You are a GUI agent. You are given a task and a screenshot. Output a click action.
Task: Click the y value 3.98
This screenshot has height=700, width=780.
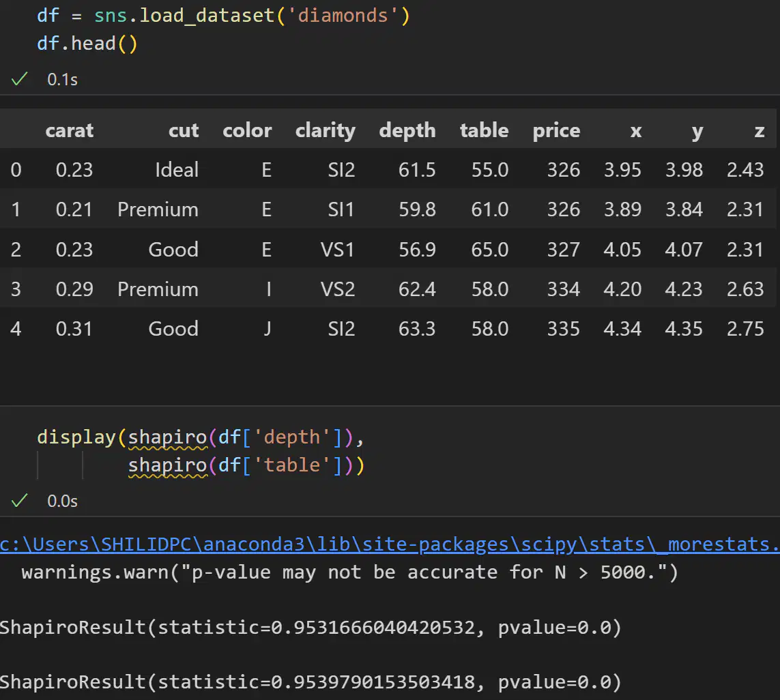tap(684, 170)
